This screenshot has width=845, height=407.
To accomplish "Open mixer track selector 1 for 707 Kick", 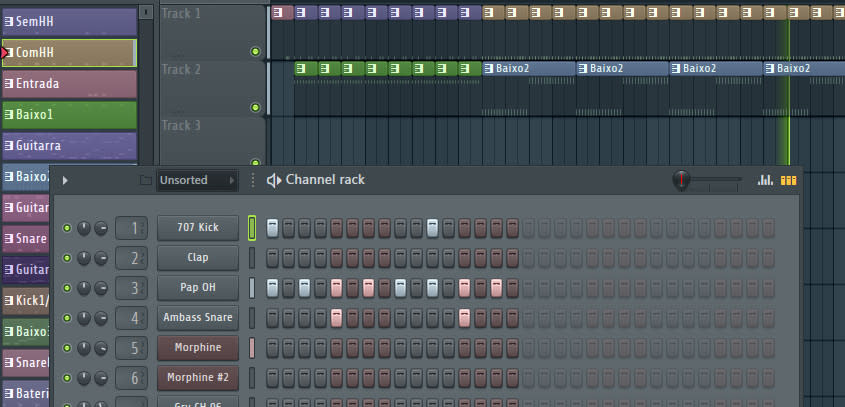I will pos(131,228).
